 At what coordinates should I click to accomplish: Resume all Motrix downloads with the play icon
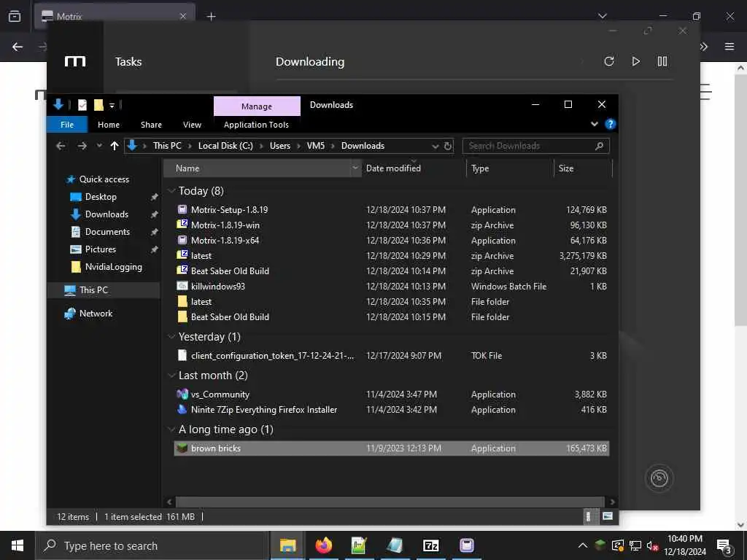[x=635, y=61]
